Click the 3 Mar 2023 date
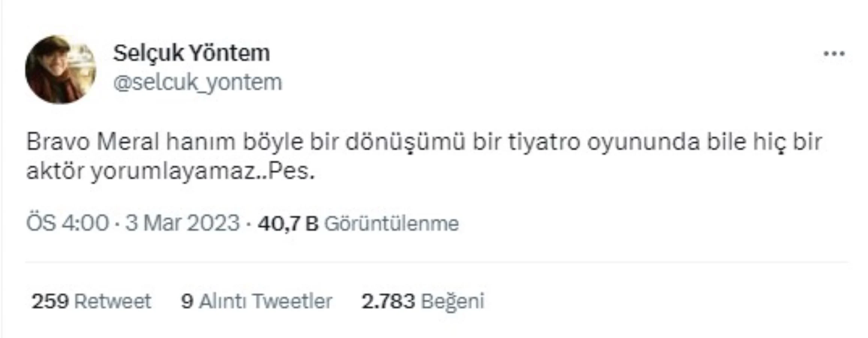 click(182, 223)
